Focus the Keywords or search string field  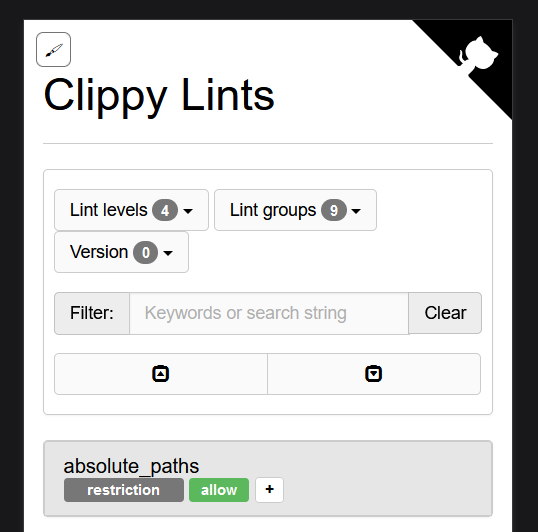coord(269,313)
